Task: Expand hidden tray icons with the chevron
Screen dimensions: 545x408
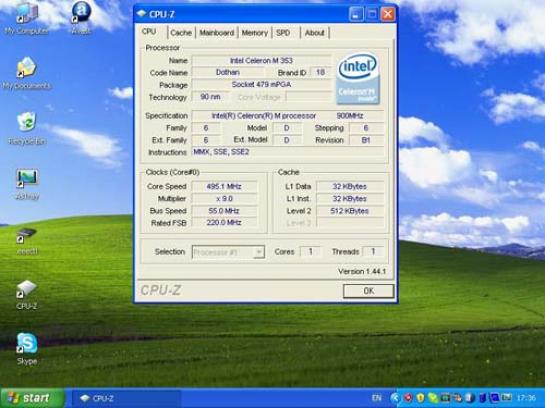Action: 394,398
